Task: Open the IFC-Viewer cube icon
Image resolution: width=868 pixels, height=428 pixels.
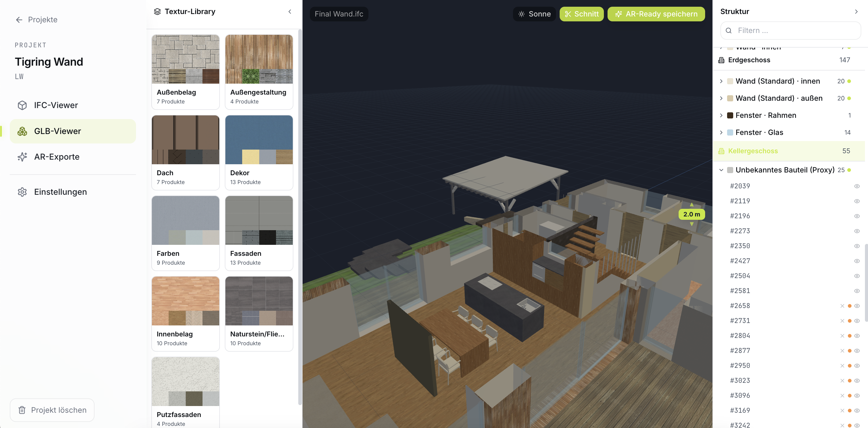Action: (x=22, y=105)
